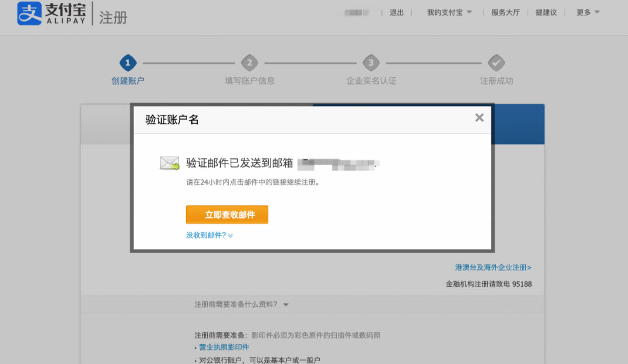Open the 我的支付宝 dropdown
The image size is (628, 364).
point(448,12)
